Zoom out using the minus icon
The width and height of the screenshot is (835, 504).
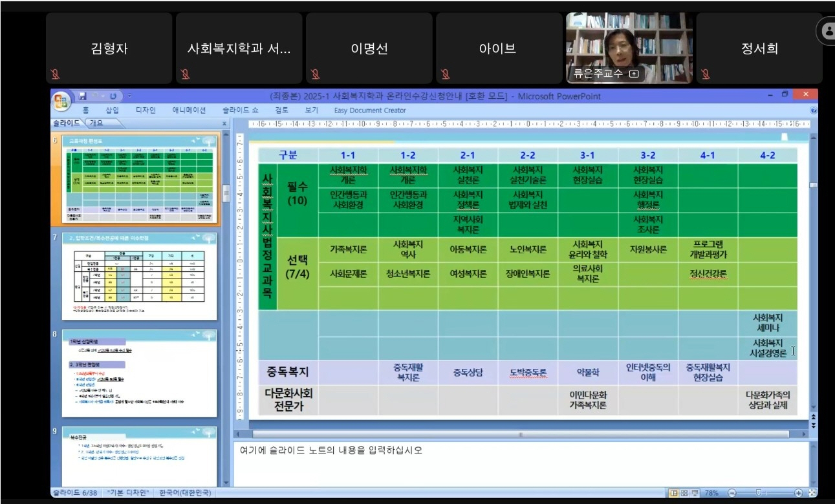click(732, 492)
